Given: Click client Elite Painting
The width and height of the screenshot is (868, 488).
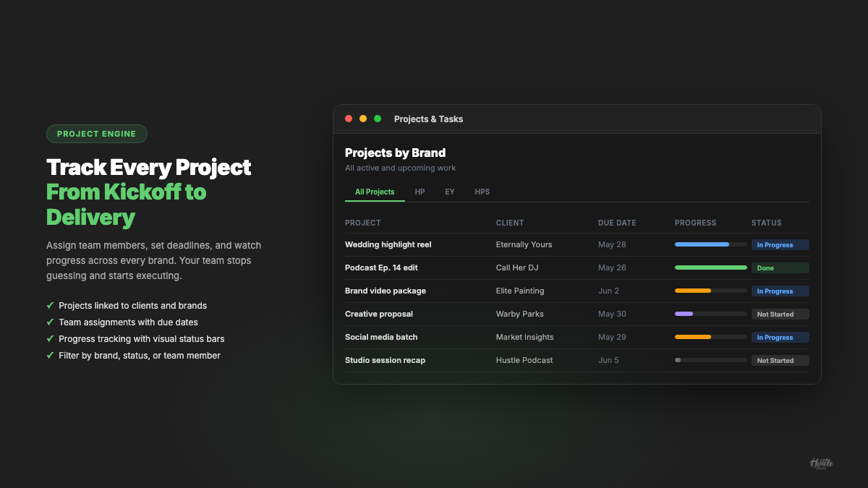Looking at the screenshot, I should tap(520, 291).
